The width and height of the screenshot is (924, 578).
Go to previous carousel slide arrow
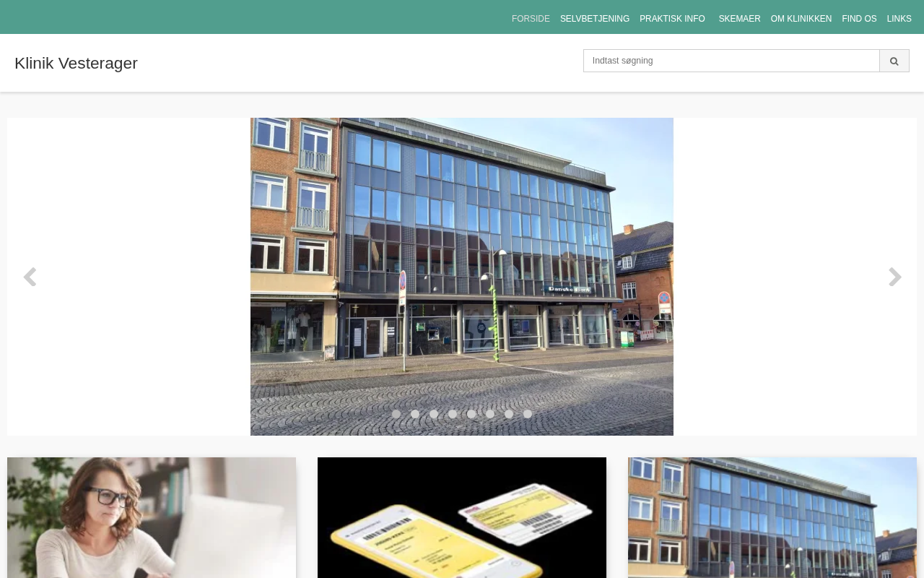pyautogui.click(x=30, y=277)
